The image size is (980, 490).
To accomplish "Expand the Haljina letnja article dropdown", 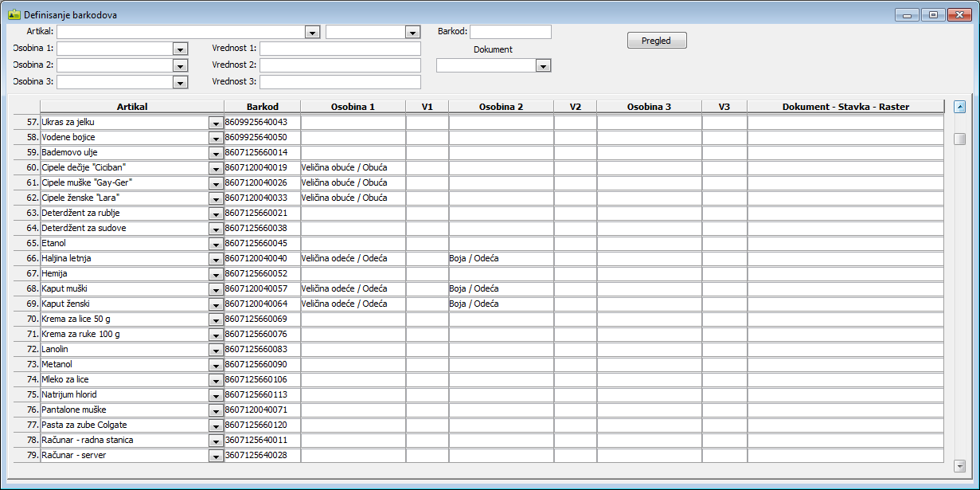I will pos(215,259).
